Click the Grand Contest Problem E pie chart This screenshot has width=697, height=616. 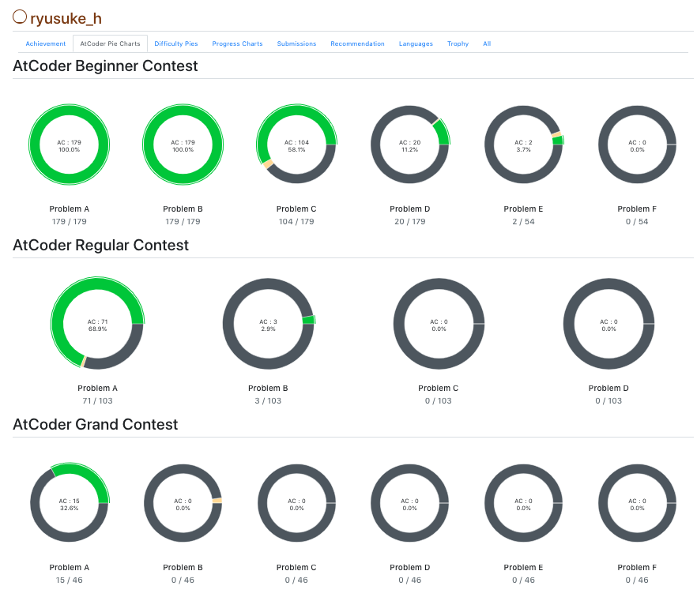pos(524,503)
